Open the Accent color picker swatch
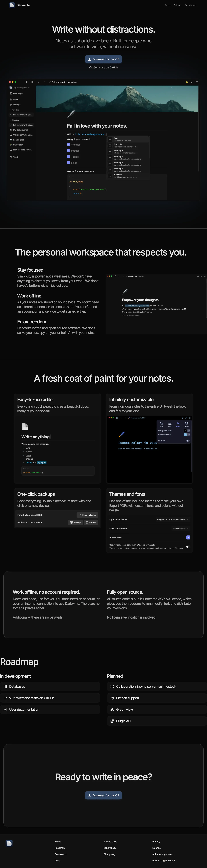Image resolution: width=207 pixels, height=868 pixels. tap(188, 537)
